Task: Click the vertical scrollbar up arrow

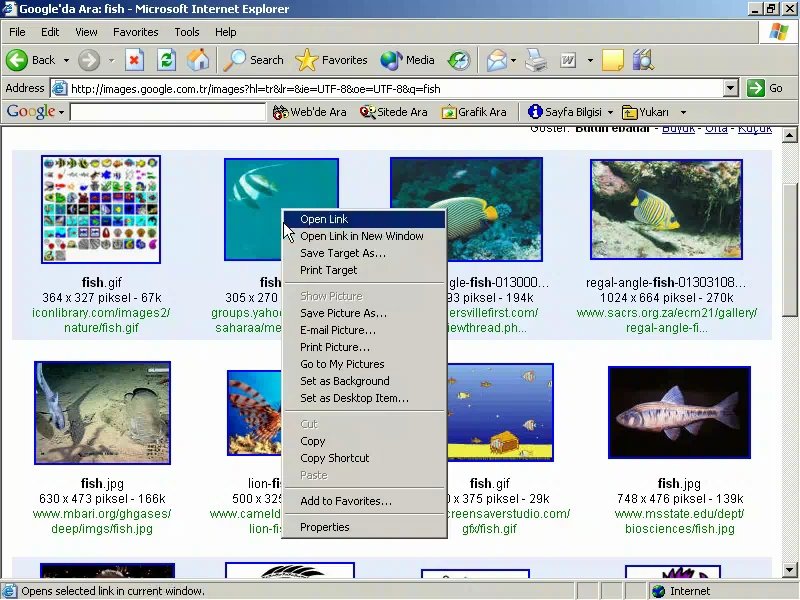Action: pos(789,136)
